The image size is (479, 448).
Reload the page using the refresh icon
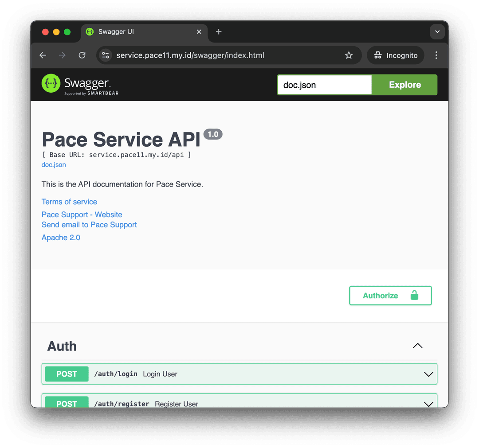tap(82, 55)
